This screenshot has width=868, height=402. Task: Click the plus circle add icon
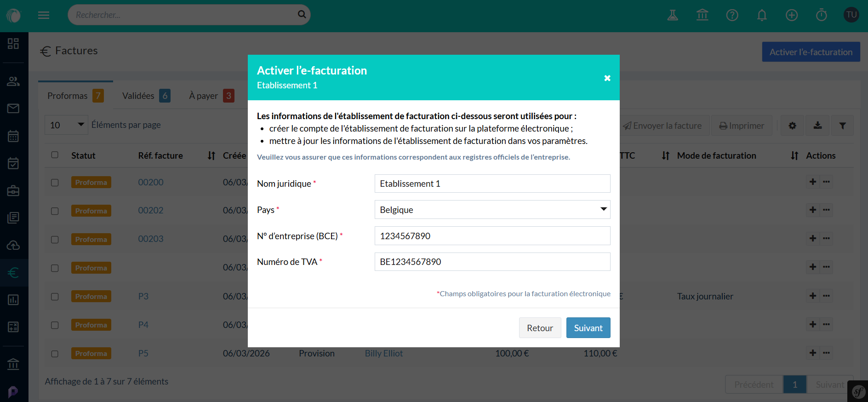coord(791,15)
